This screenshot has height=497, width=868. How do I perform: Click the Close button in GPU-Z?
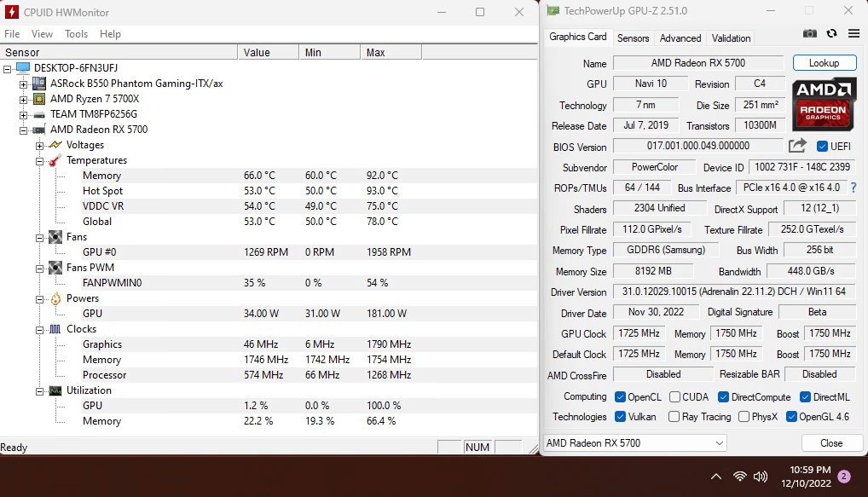831,442
